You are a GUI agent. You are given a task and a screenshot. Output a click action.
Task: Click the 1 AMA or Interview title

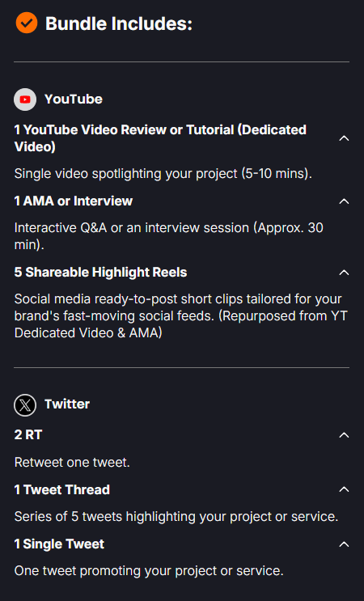(74, 201)
